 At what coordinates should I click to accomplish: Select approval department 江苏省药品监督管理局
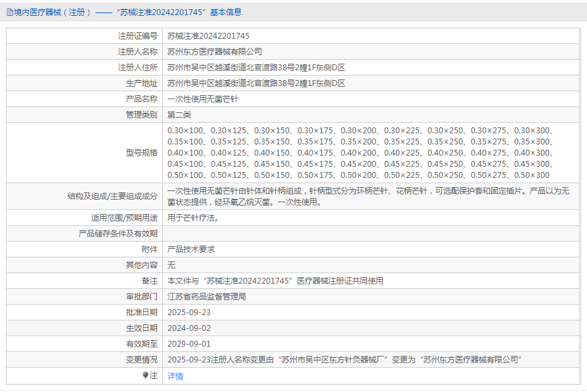[207, 297]
